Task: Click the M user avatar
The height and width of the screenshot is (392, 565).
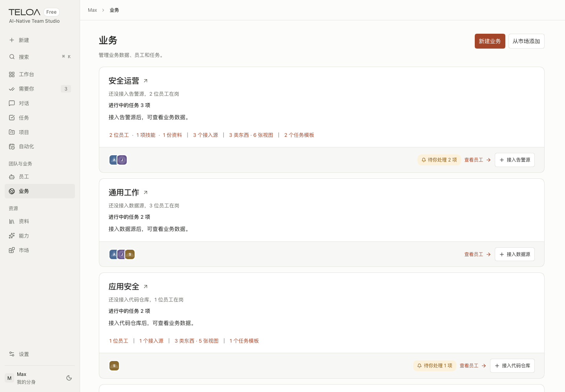Action: coord(9,378)
